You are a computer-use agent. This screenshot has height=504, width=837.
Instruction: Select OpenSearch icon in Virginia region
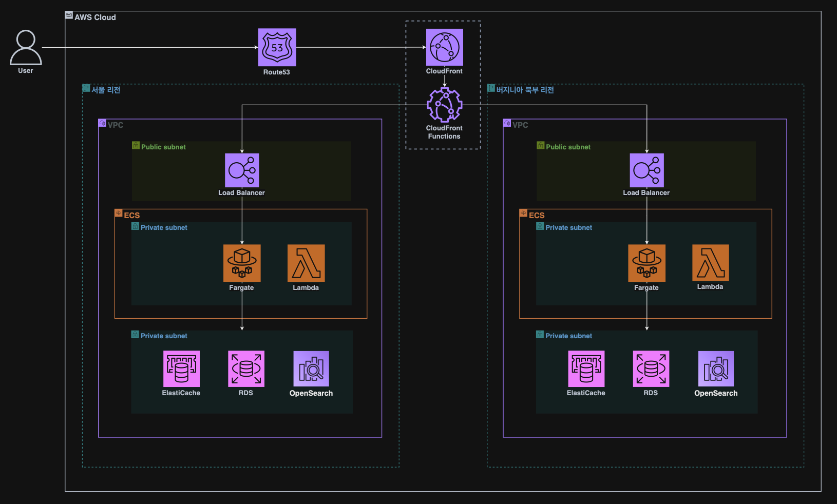716,369
